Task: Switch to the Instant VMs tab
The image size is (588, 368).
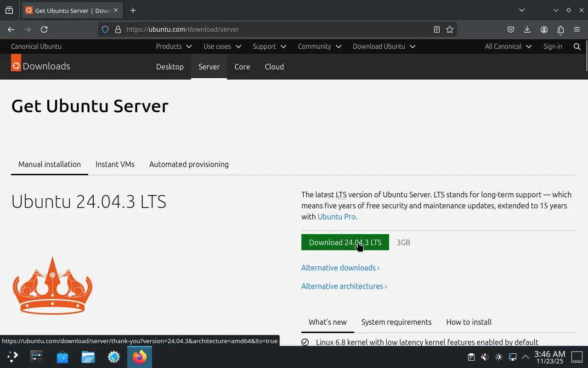Action: [x=115, y=164]
